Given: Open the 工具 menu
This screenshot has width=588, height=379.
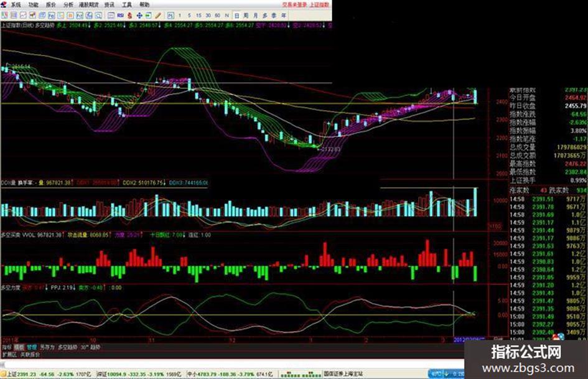Looking at the screenshot, I should point(127,4).
